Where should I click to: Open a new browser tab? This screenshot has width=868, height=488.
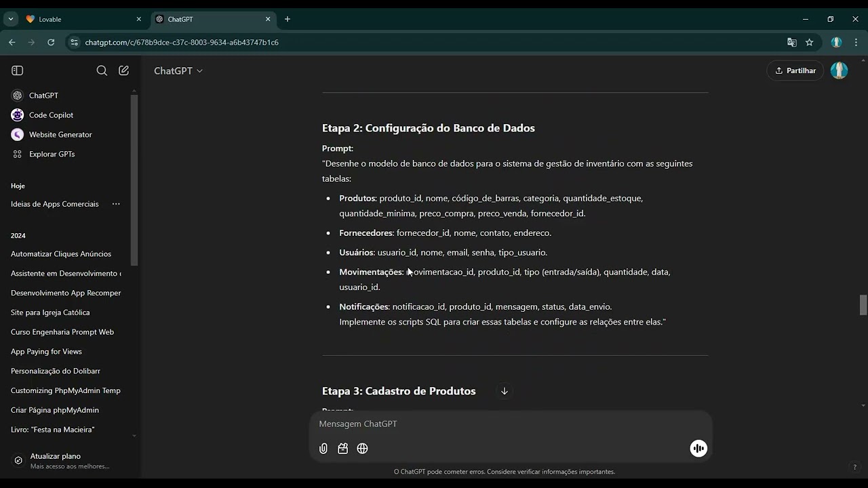click(x=288, y=19)
